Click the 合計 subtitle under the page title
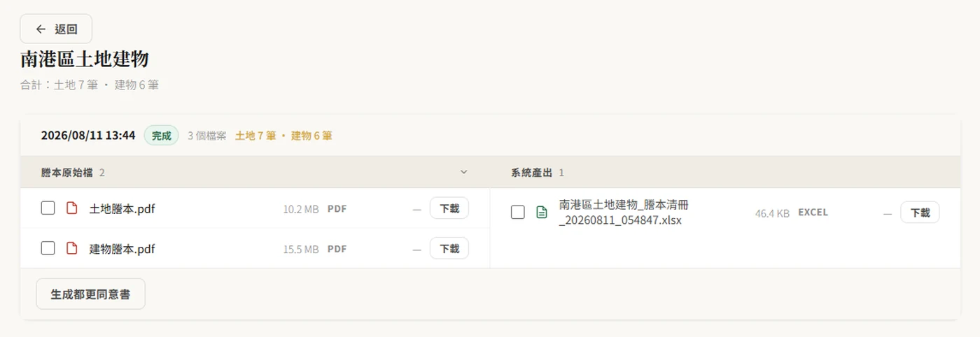 pyautogui.click(x=90, y=85)
